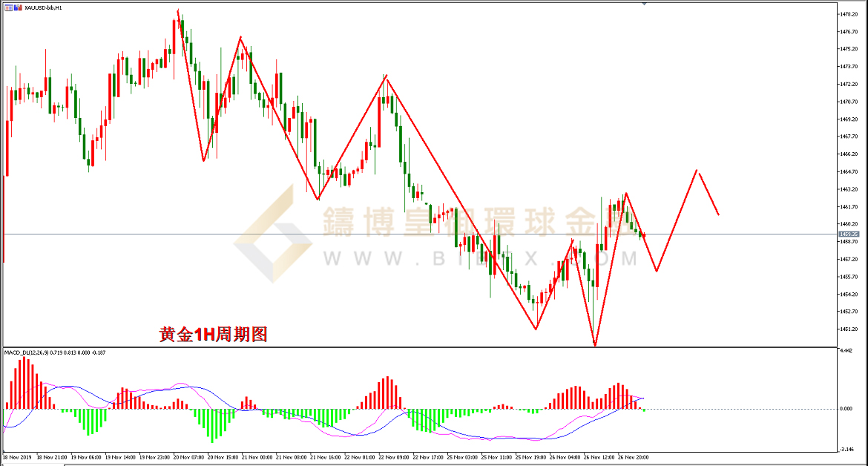Click the second icon beside the XAUUSD symbol
The height and width of the screenshot is (466, 868).
click(18, 7)
